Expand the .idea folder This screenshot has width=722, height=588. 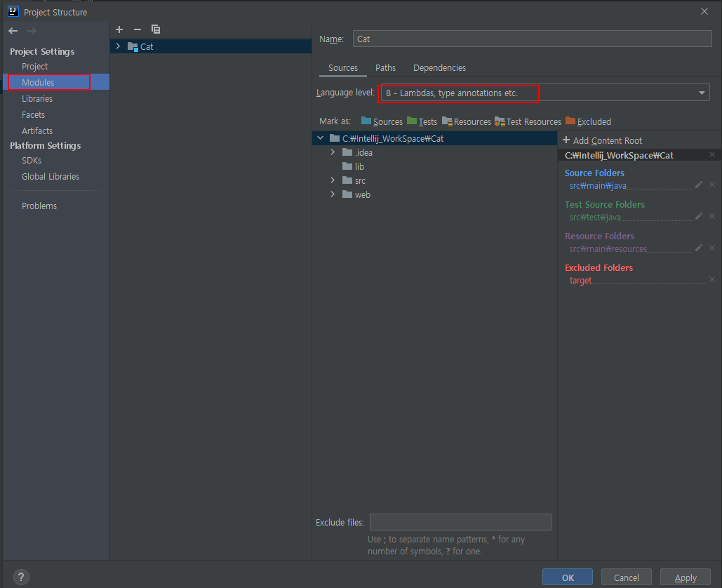click(333, 152)
